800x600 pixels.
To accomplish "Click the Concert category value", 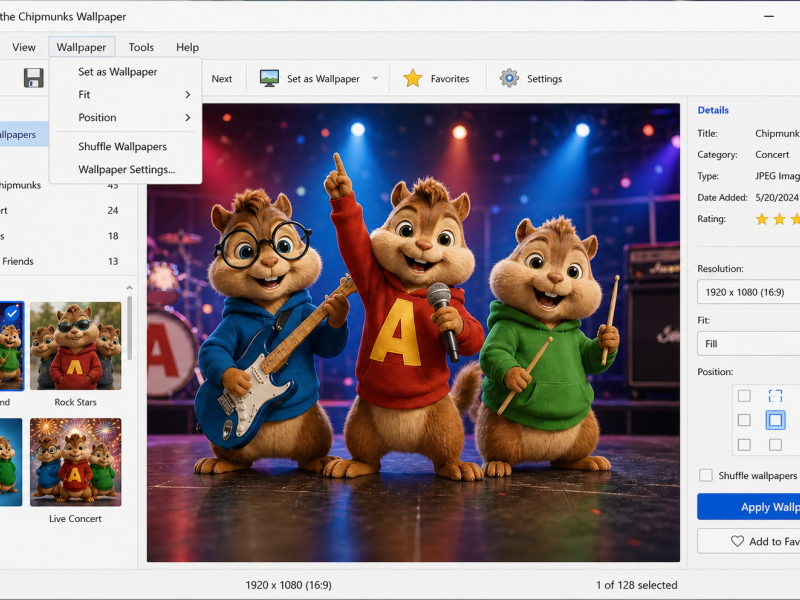I will point(772,155).
